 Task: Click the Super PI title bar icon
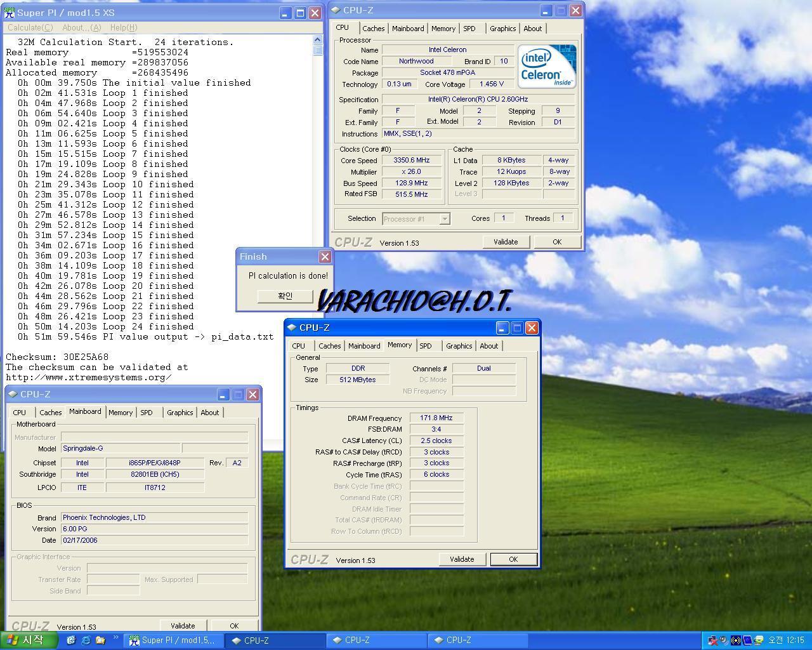[10, 13]
